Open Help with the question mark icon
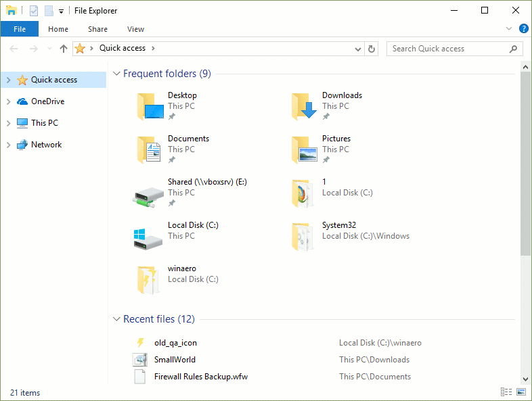532x401 pixels. click(523, 29)
